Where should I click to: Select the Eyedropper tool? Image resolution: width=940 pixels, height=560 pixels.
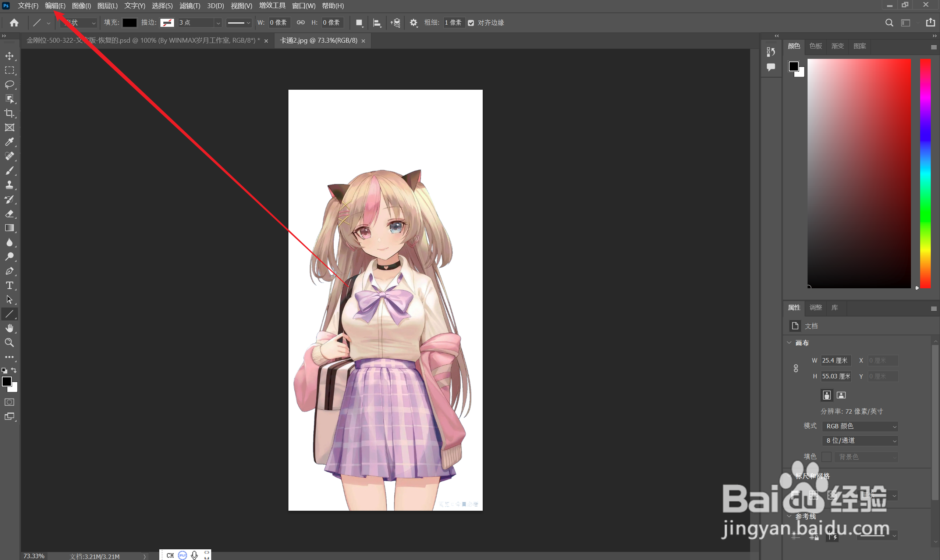tap(10, 142)
